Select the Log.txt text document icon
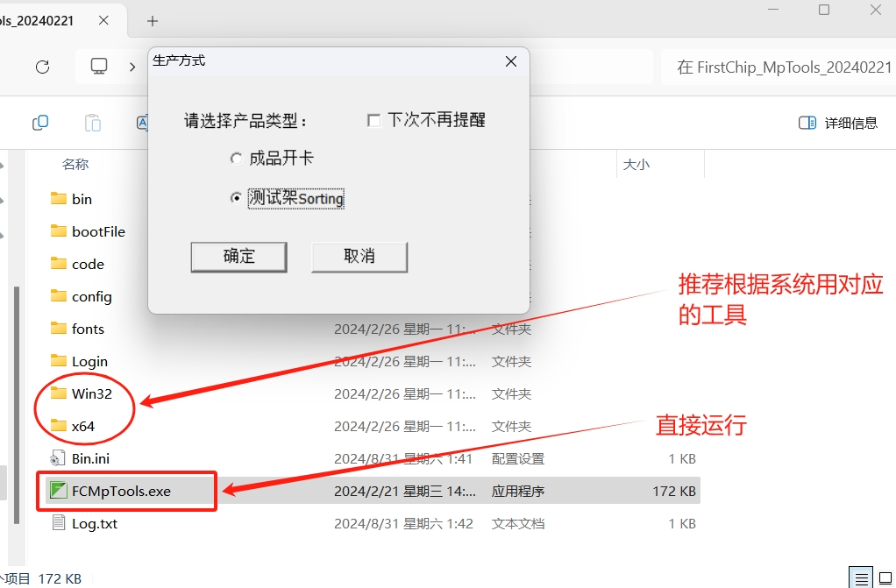 pos(59,523)
